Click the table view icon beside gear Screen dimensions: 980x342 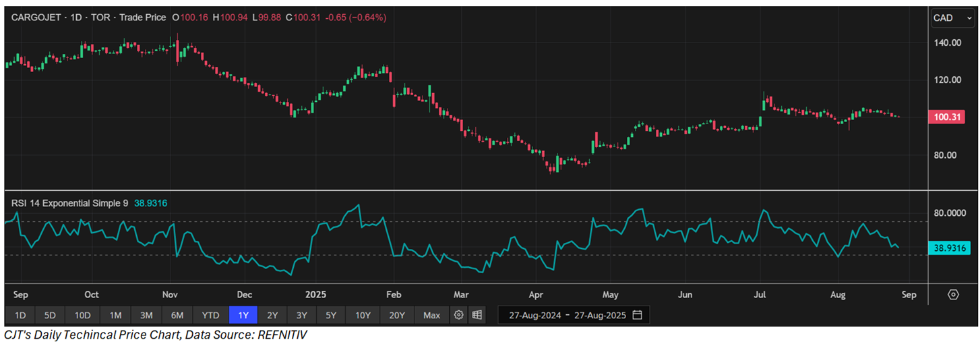[477, 315]
